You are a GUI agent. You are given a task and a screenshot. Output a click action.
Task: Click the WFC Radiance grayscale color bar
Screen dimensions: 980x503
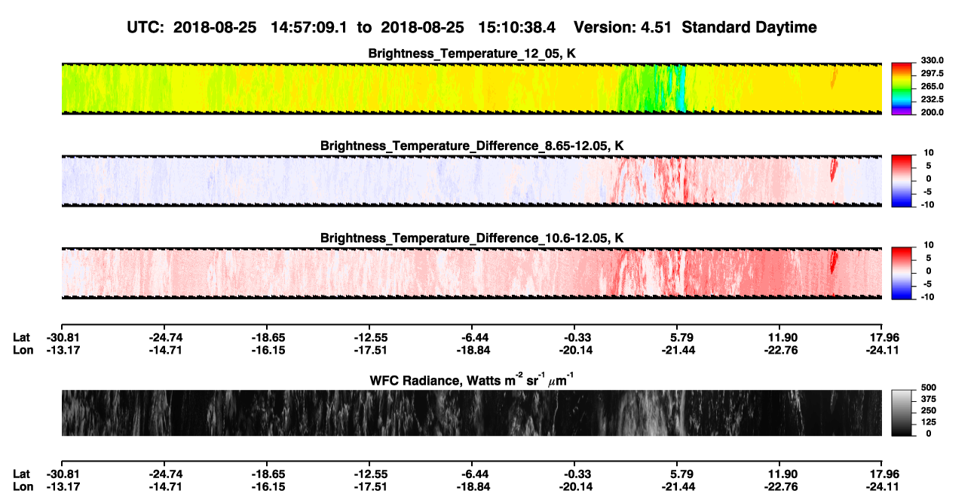pos(902,413)
